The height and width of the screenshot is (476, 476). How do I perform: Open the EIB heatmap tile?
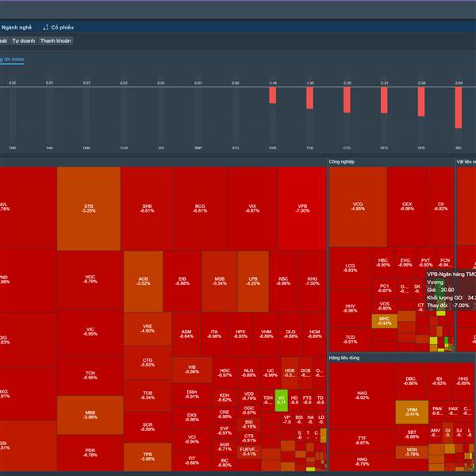[182, 281]
